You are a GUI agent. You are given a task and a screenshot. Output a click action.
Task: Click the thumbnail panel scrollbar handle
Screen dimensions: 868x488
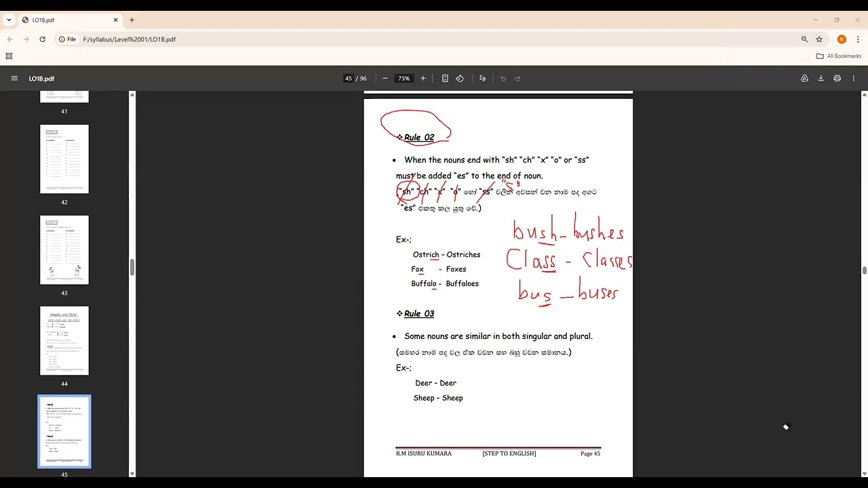tap(132, 267)
